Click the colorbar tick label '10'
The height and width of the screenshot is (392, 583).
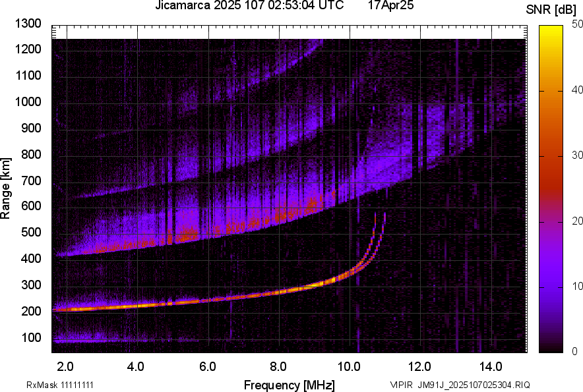577,286
